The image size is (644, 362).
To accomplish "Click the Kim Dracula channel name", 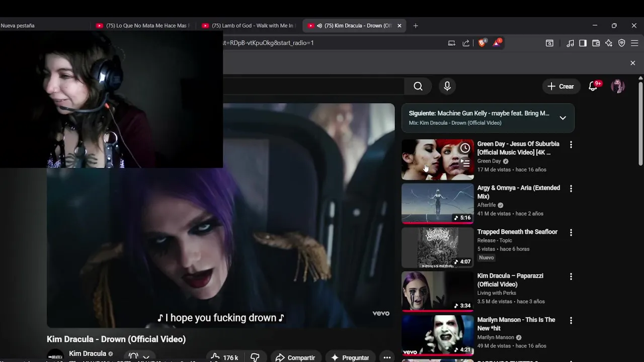I will click(x=88, y=353).
